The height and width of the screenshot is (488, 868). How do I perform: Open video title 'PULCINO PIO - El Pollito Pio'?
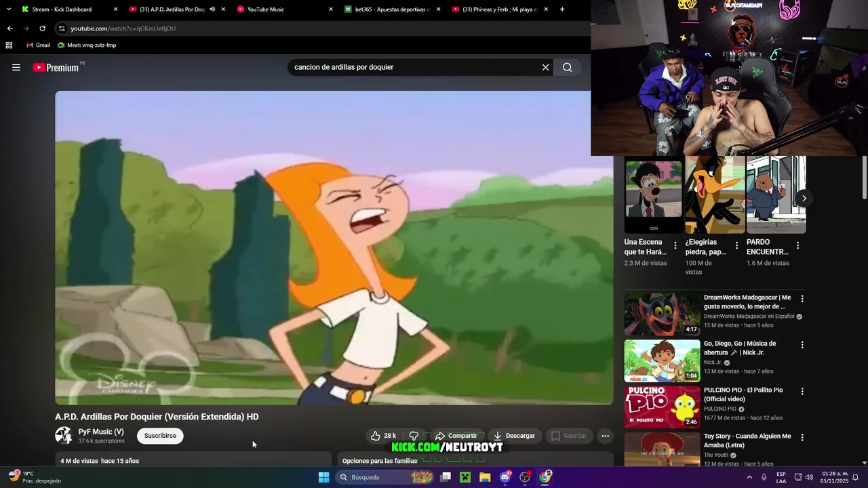(x=743, y=394)
